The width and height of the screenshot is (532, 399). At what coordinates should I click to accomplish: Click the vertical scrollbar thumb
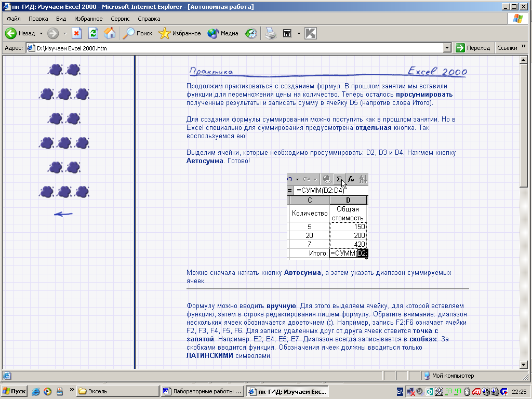523,125
